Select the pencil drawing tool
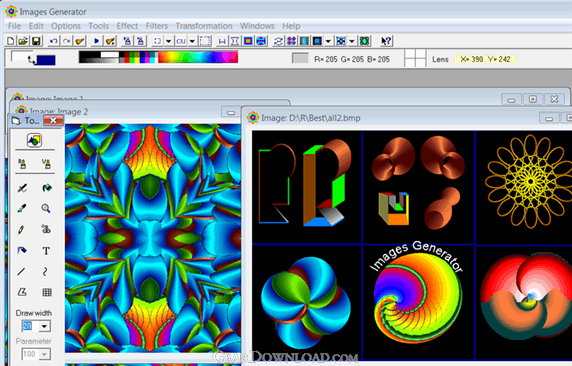 (x=22, y=230)
